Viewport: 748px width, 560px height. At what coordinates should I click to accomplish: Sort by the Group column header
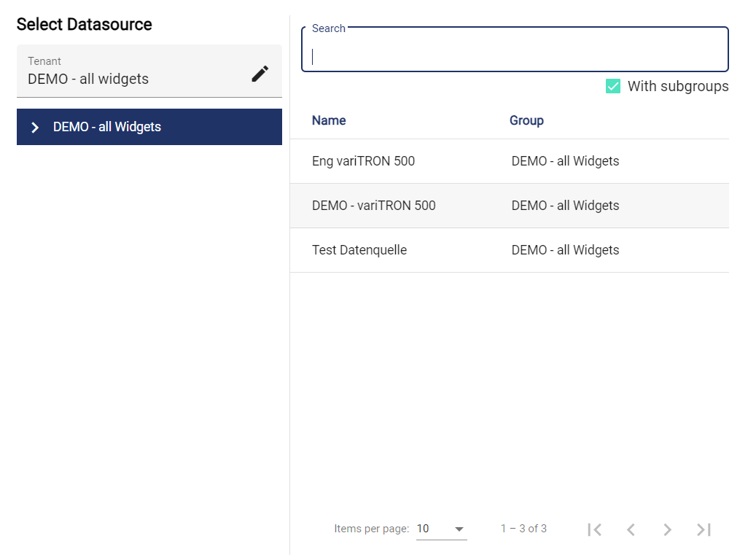click(526, 120)
